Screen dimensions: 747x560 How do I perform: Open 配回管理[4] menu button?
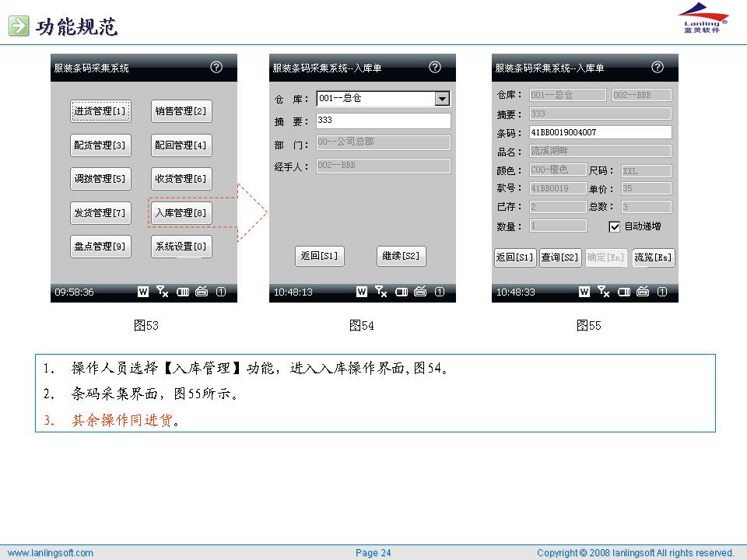tap(181, 145)
